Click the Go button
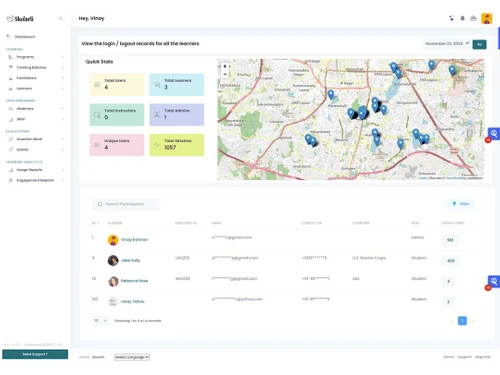 click(479, 44)
